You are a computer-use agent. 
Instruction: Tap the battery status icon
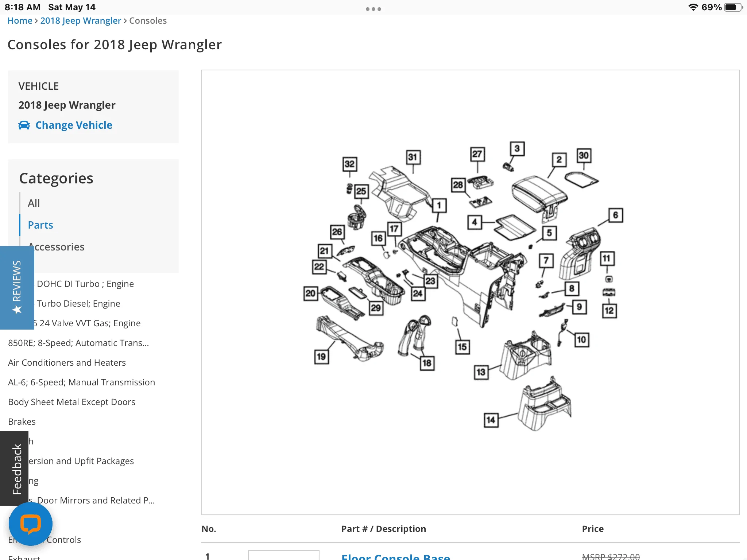click(x=733, y=7)
